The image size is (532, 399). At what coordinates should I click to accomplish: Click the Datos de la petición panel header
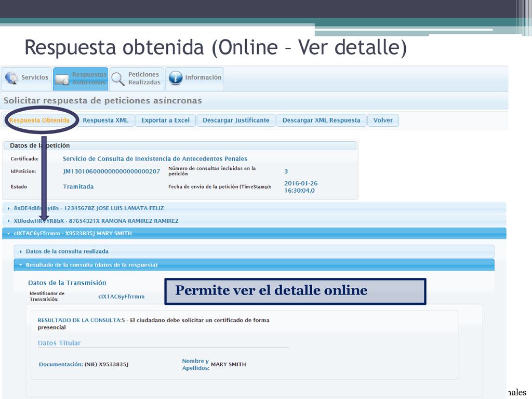click(x=180, y=145)
